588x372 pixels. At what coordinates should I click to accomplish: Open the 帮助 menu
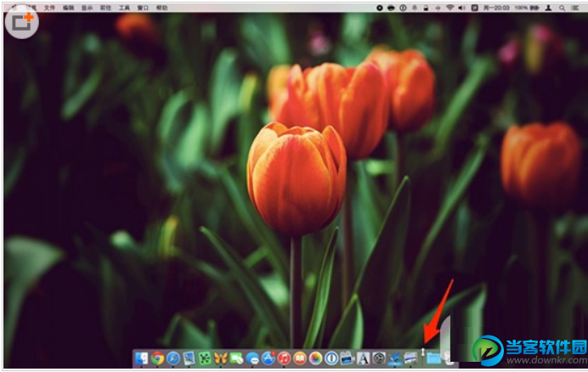pyautogui.click(x=162, y=7)
